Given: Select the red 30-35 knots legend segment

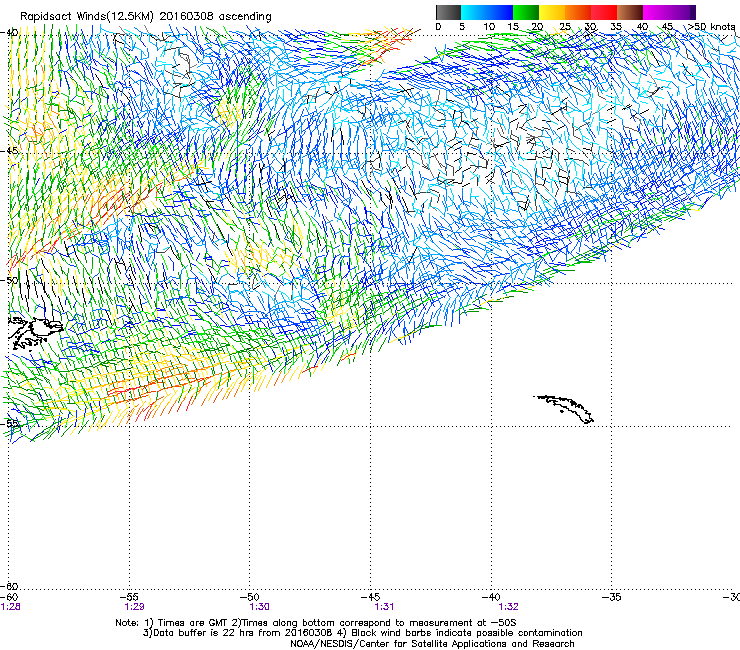Looking at the screenshot, I should pos(604,12).
